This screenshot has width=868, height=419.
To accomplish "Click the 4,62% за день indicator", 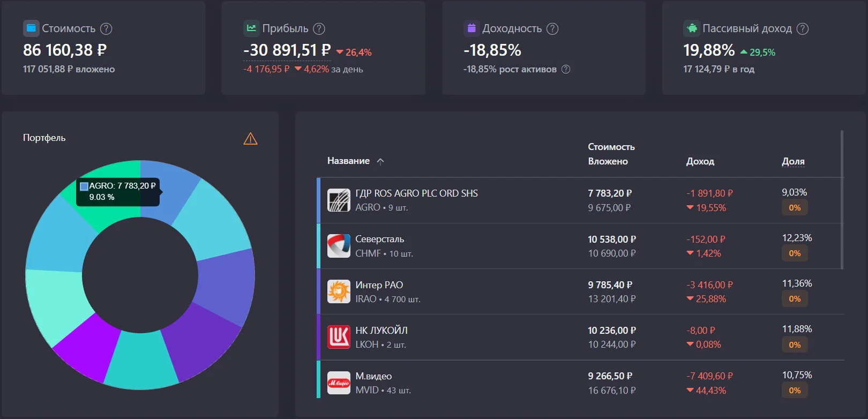I will [329, 69].
